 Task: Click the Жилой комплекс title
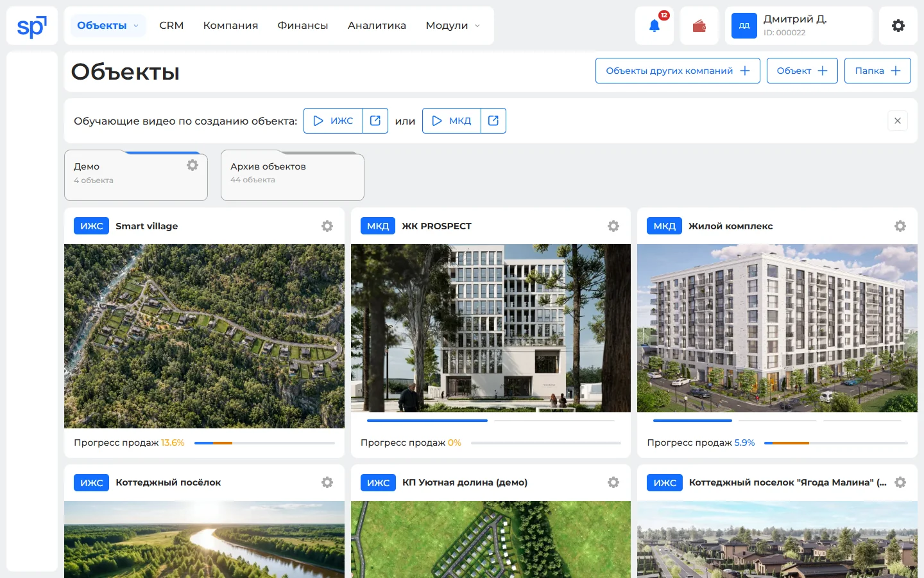coord(731,226)
